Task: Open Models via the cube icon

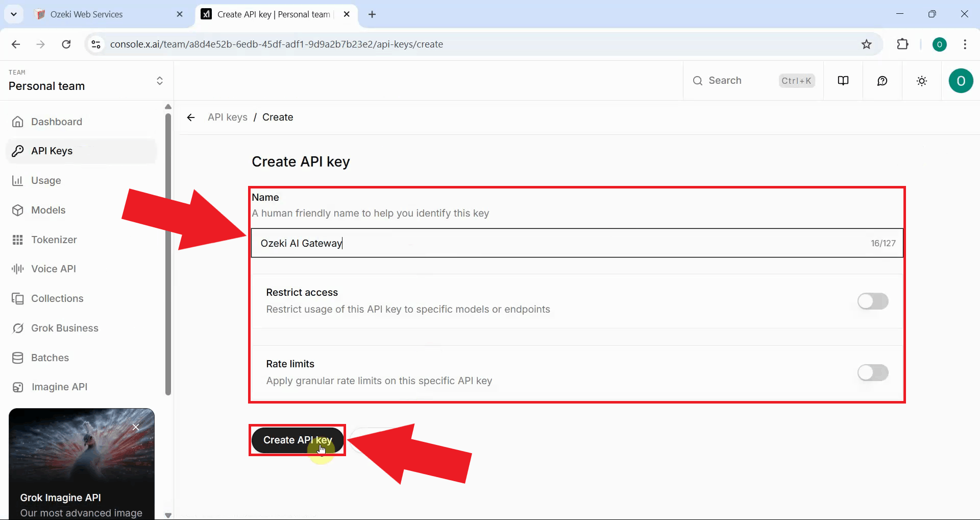Action: (x=18, y=209)
